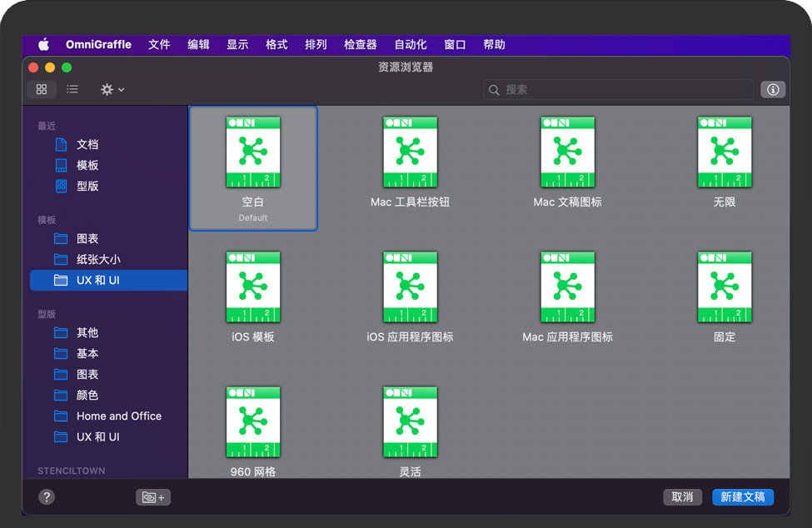Pick the 无限 template icon
The image size is (812, 528).
tap(724, 152)
